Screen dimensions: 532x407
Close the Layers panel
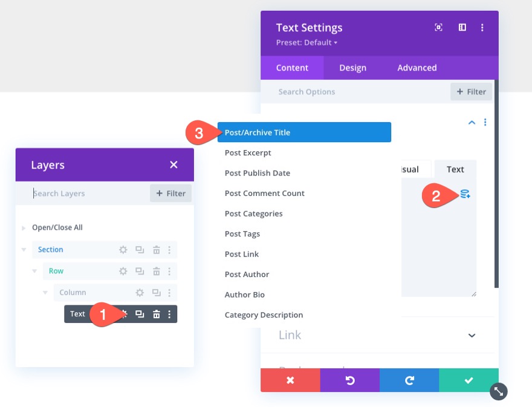pyautogui.click(x=174, y=164)
